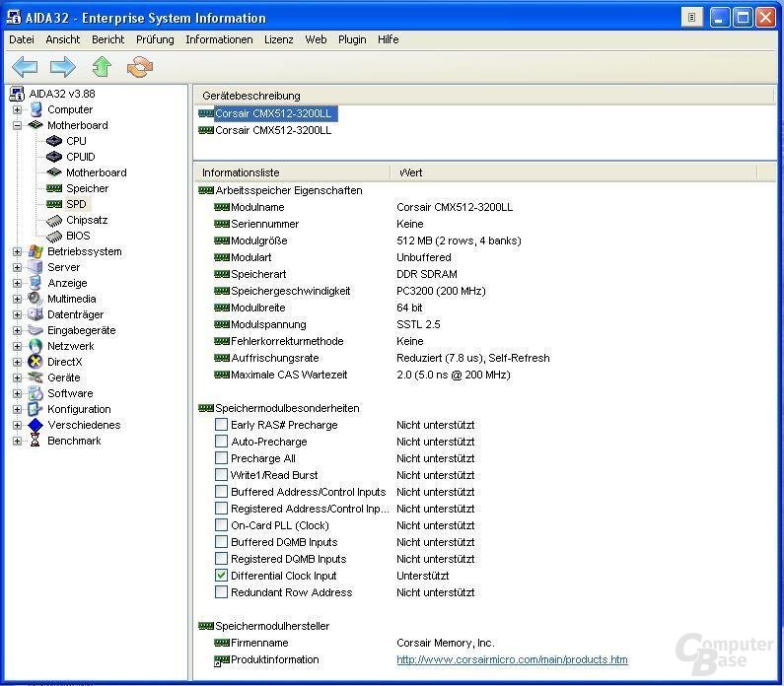Expand the Multimedia tree node
Screen dimensions: 784x686
[x=17, y=299]
